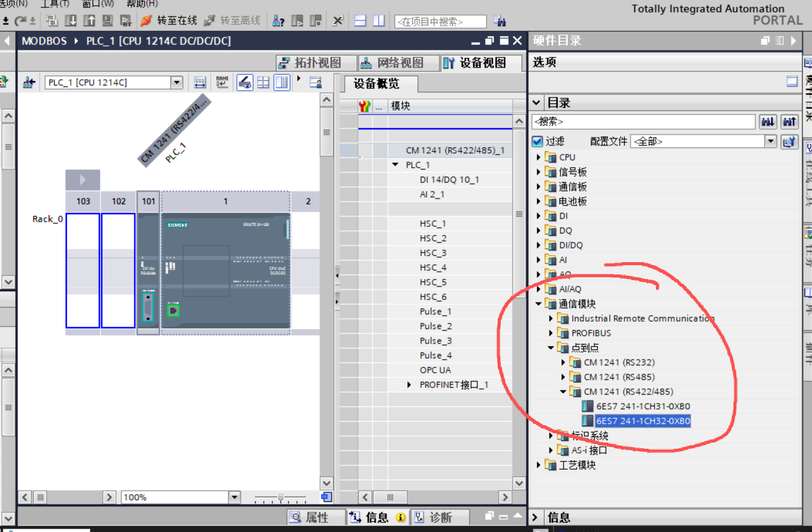Expand the CM 1241 (RS232) folder
The image size is (812, 532).
coord(563,362)
